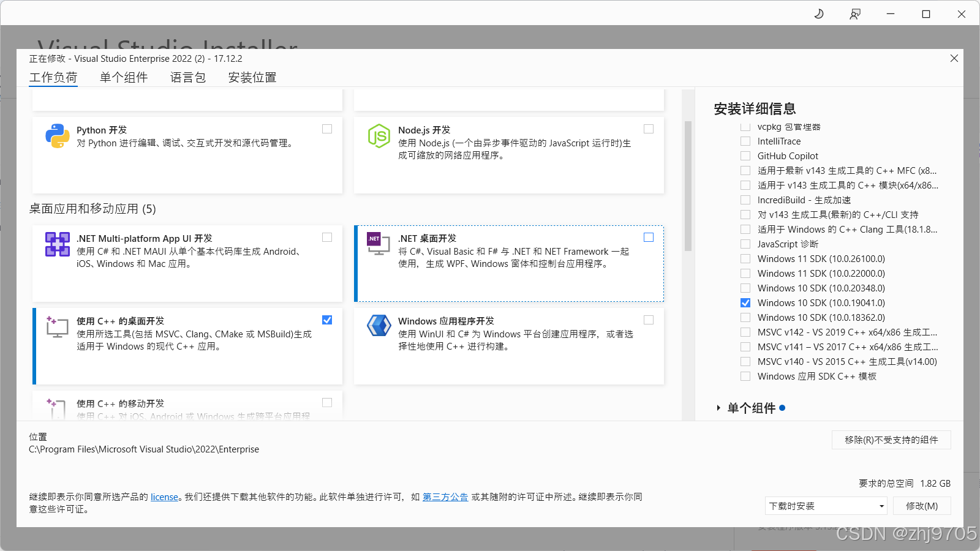Click the 要求的总空间 1.82 GB value
This screenshot has height=551, width=980.
tap(935, 484)
